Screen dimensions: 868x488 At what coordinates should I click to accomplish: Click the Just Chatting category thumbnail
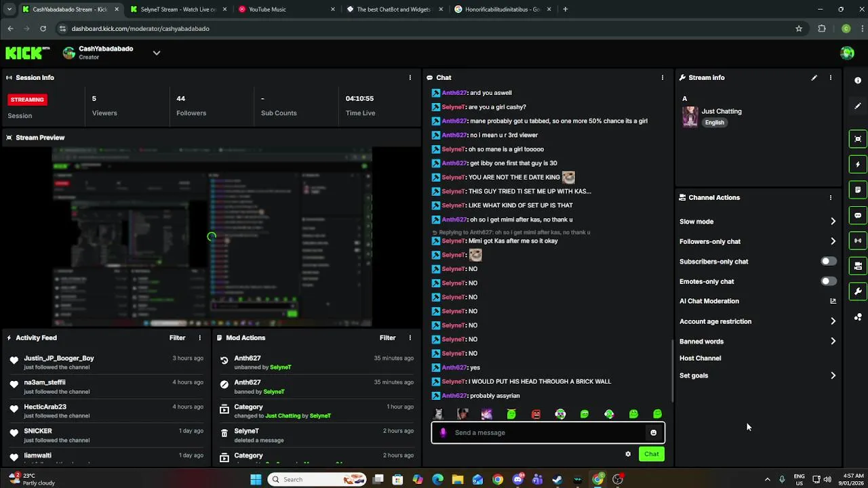coord(690,117)
